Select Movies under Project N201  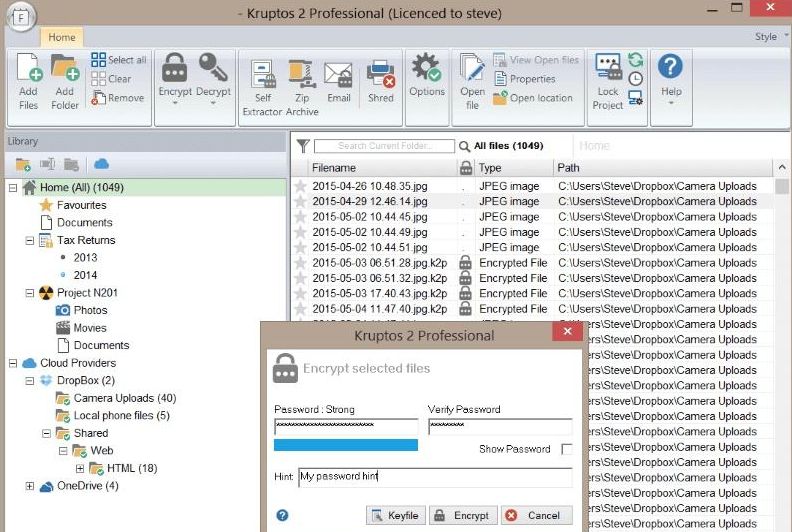point(90,328)
